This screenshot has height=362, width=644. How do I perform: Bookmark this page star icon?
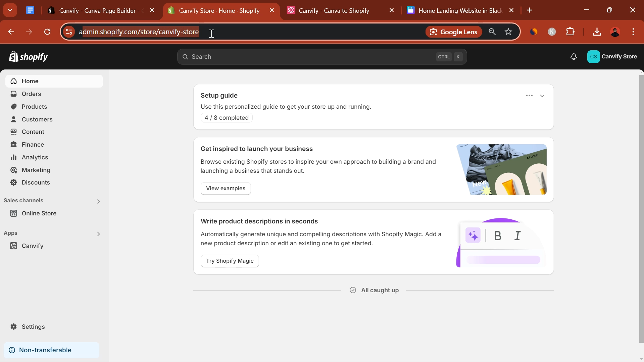[x=508, y=32]
